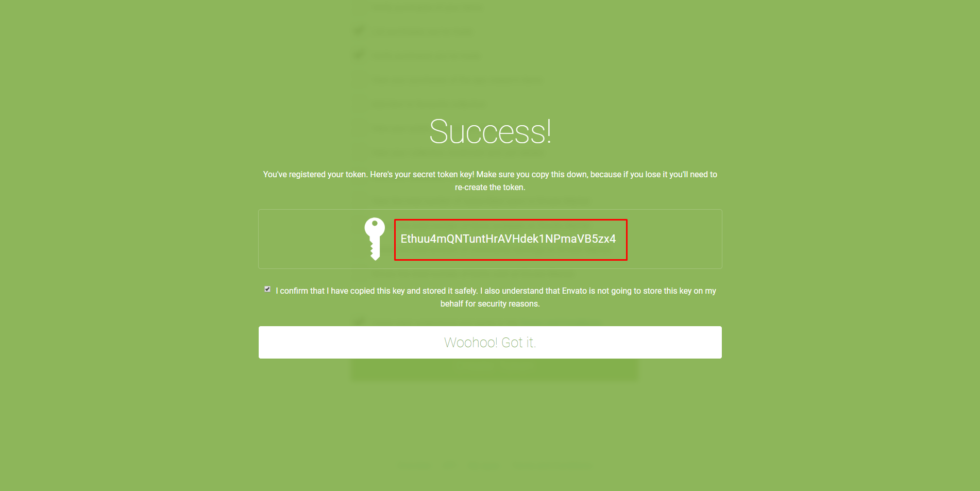Viewport: 980px width, 491px height.
Task: Click the 'You've registered your token' message
Action: (490, 175)
